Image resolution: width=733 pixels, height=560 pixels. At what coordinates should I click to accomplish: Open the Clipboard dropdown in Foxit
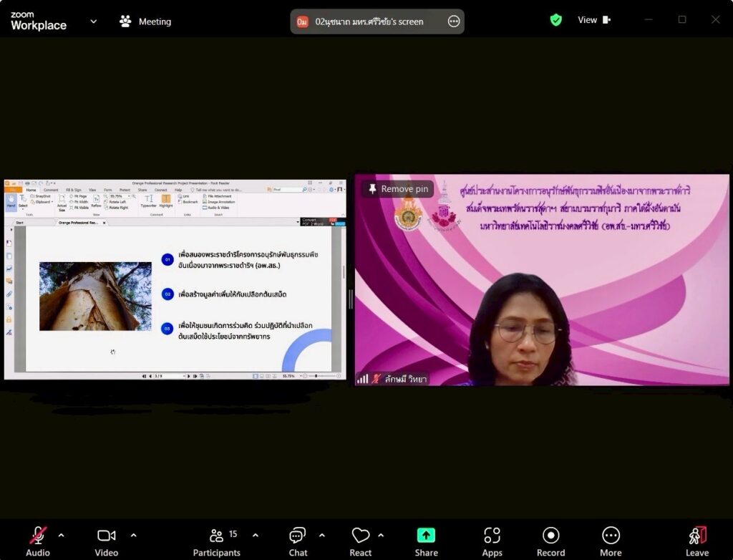tap(42, 202)
